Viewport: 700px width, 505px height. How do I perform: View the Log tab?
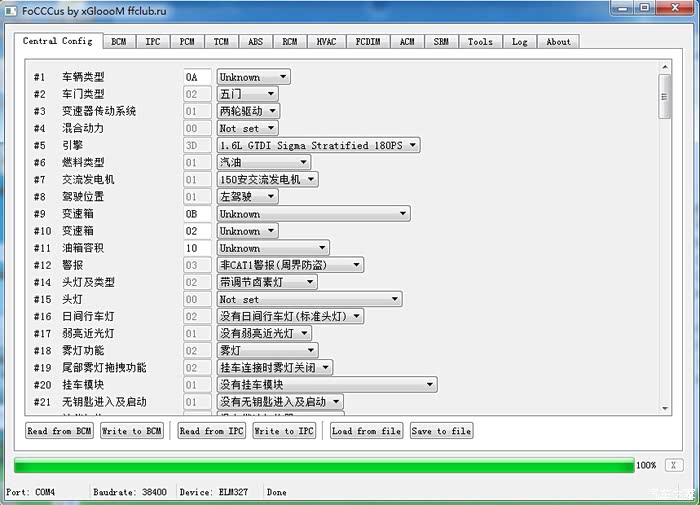tap(520, 42)
